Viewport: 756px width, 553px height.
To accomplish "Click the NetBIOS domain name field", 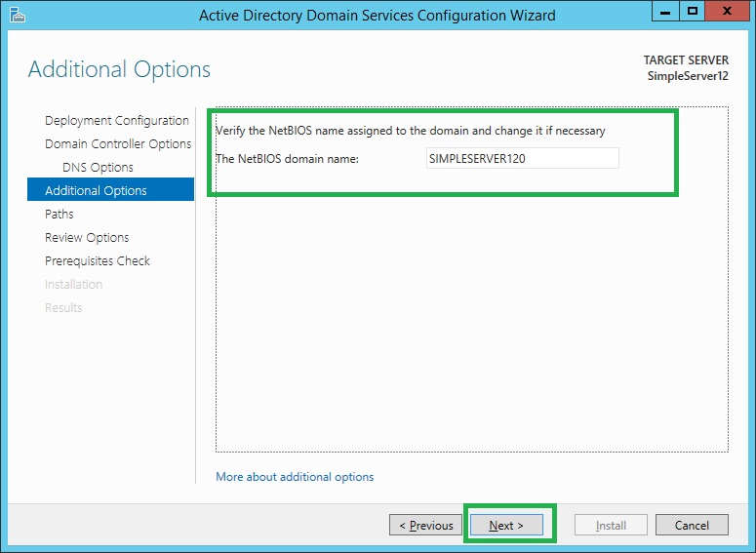I will tap(523, 158).
